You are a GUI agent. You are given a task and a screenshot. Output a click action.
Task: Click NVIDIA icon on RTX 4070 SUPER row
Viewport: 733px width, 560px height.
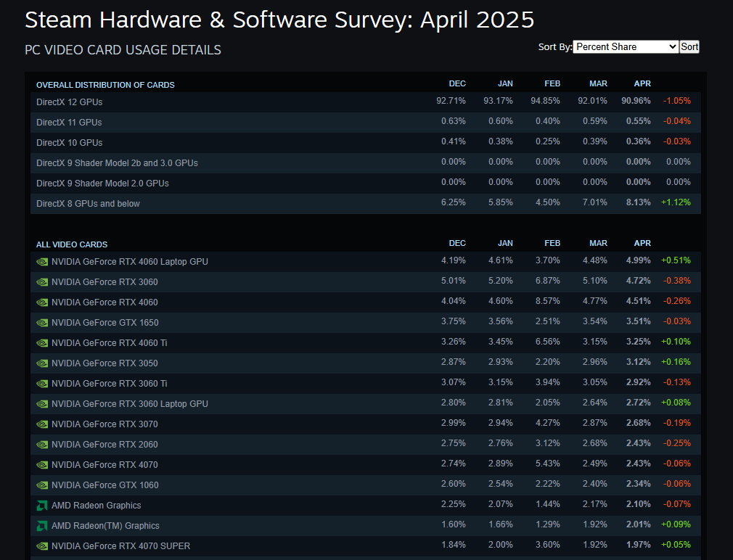click(x=42, y=546)
